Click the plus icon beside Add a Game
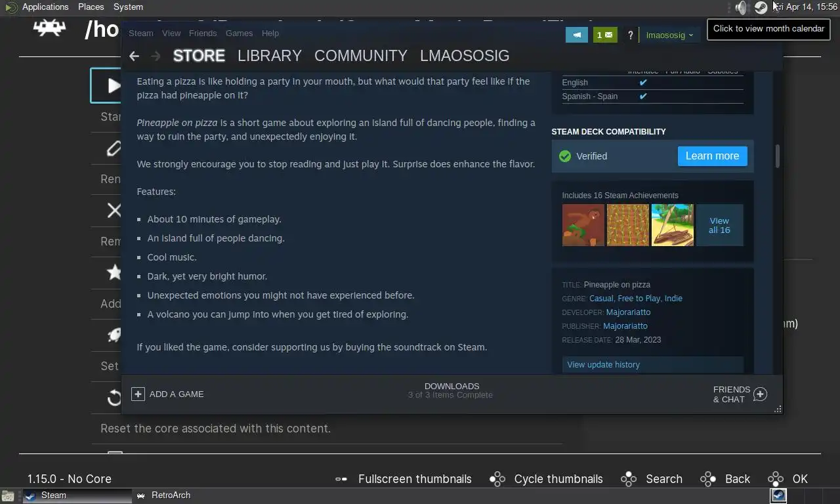Image resolution: width=840 pixels, height=504 pixels. coord(138,394)
